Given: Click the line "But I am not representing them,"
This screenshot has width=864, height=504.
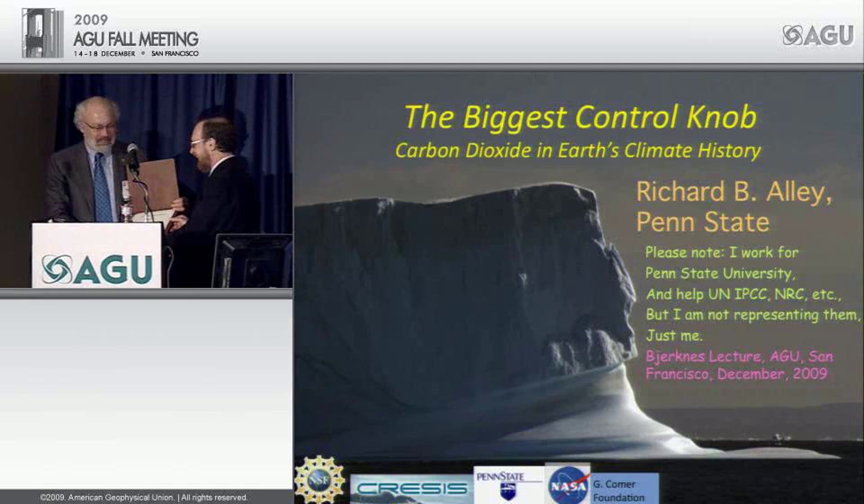Looking at the screenshot, I should [753, 315].
